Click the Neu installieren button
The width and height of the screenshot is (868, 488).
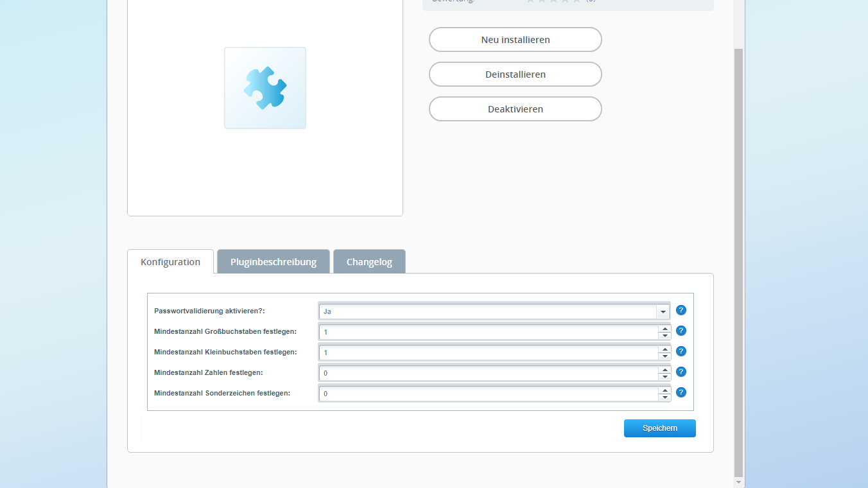pyautogui.click(x=515, y=40)
